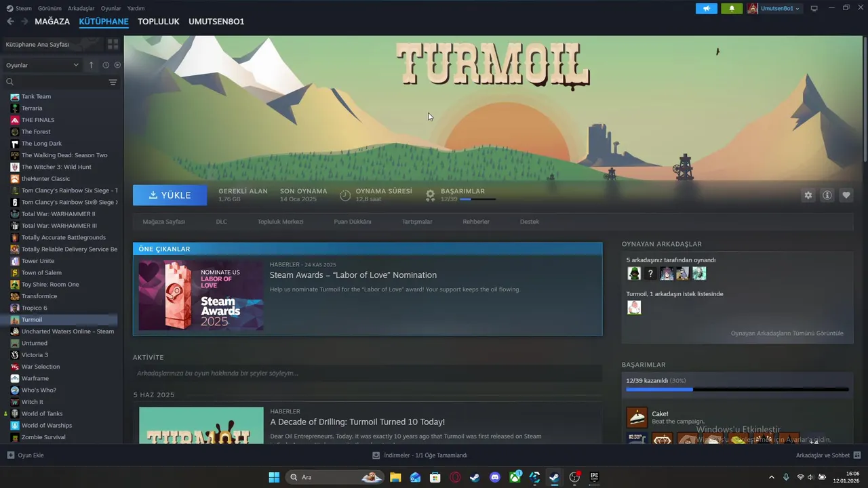Screen dimensions: 868x488
Task: Open Tartışmalar link
Action: tap(417, 222)
